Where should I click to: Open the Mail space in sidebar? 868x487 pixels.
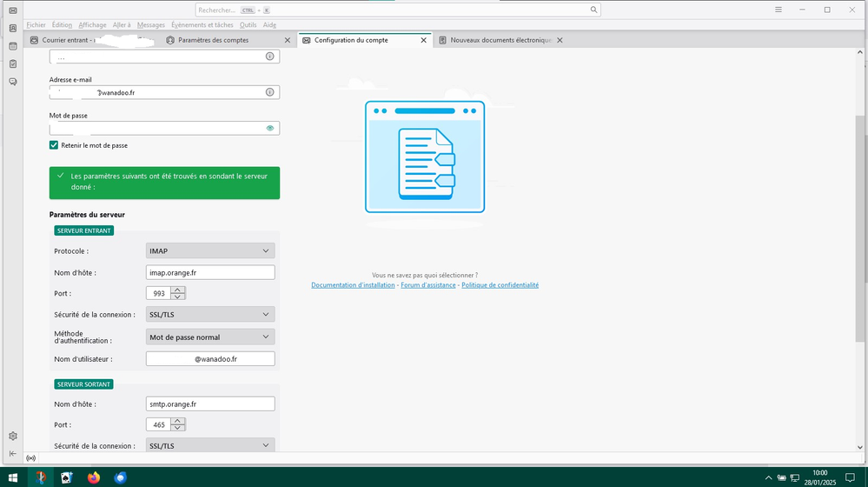13,10
